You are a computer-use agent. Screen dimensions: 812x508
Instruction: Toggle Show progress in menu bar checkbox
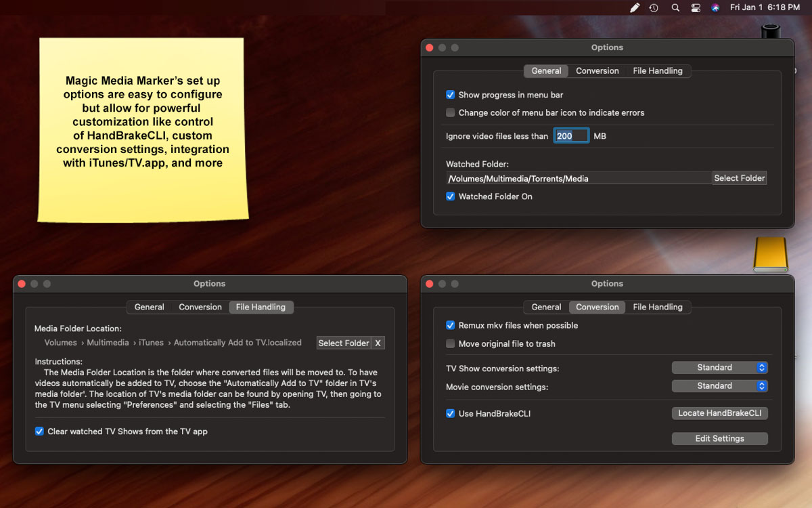(451, 95)
